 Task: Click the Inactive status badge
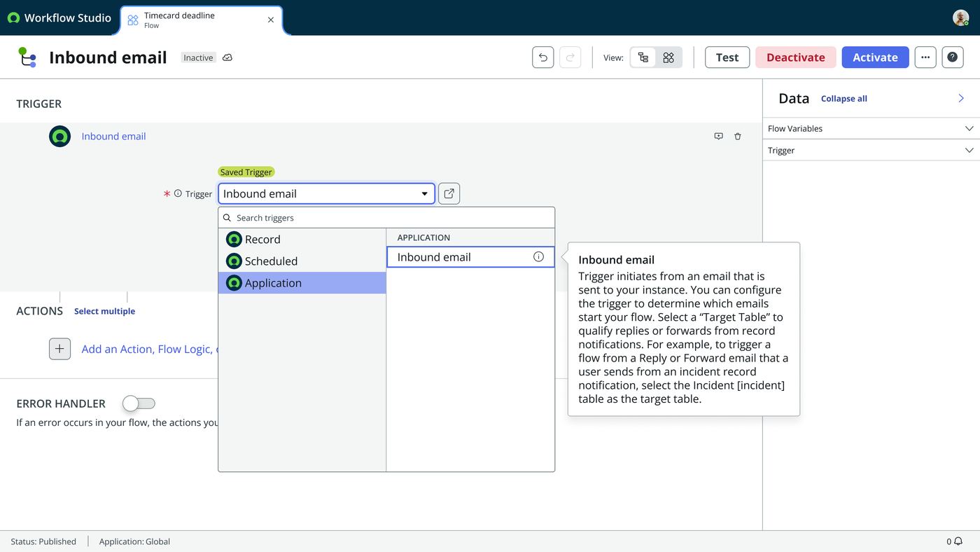click(x=198, y=57)
